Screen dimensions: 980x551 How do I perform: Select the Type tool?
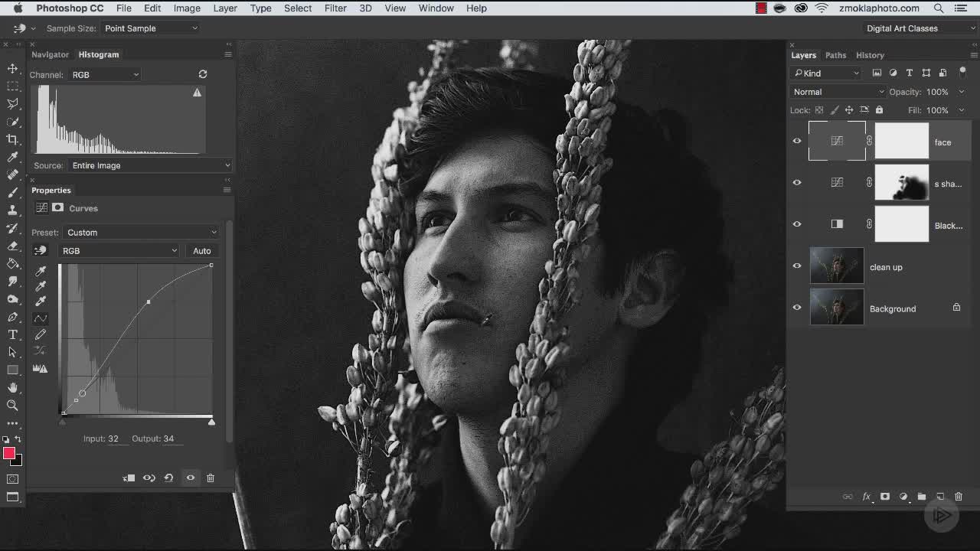click(13, 334)
